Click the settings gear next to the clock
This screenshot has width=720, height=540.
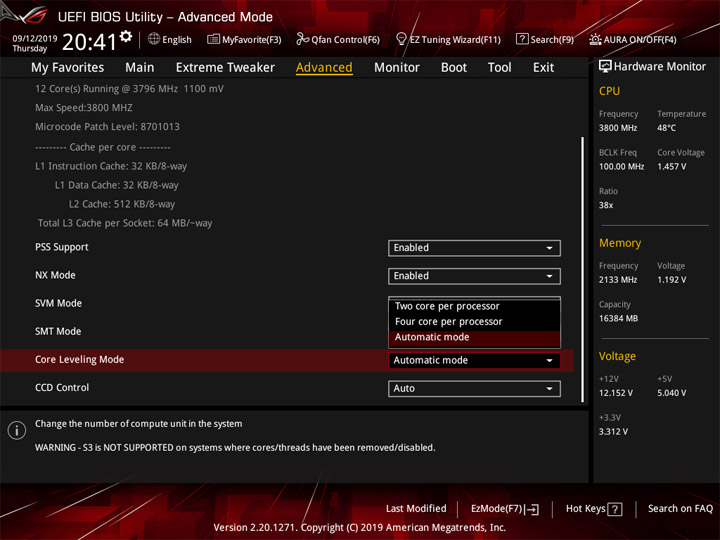coord(126,36)
